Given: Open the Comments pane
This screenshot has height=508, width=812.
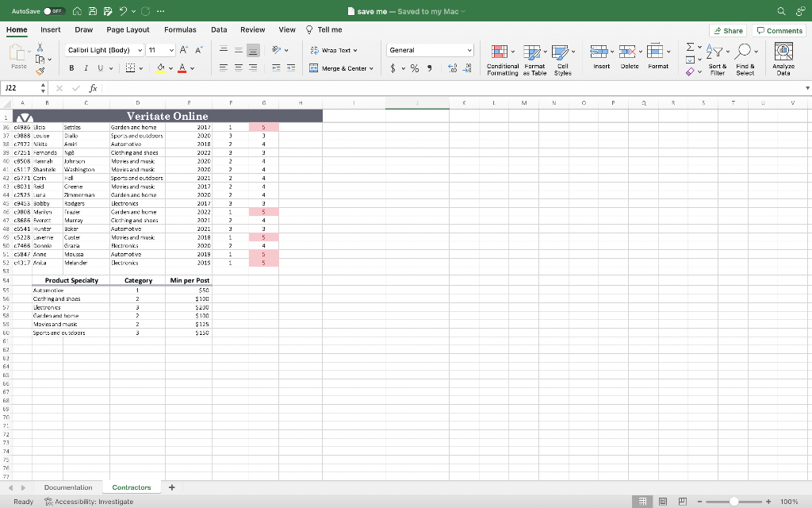Looking at the screenshot, I should point(779,31).
